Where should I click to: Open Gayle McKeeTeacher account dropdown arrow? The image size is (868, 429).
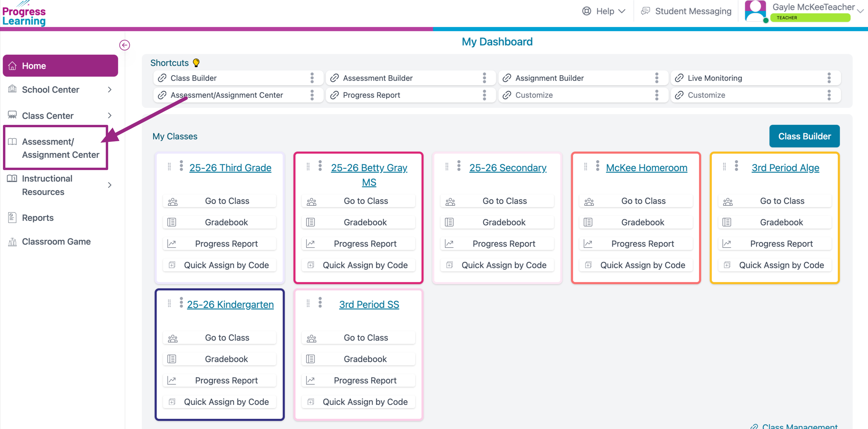(x=860, y=11)
